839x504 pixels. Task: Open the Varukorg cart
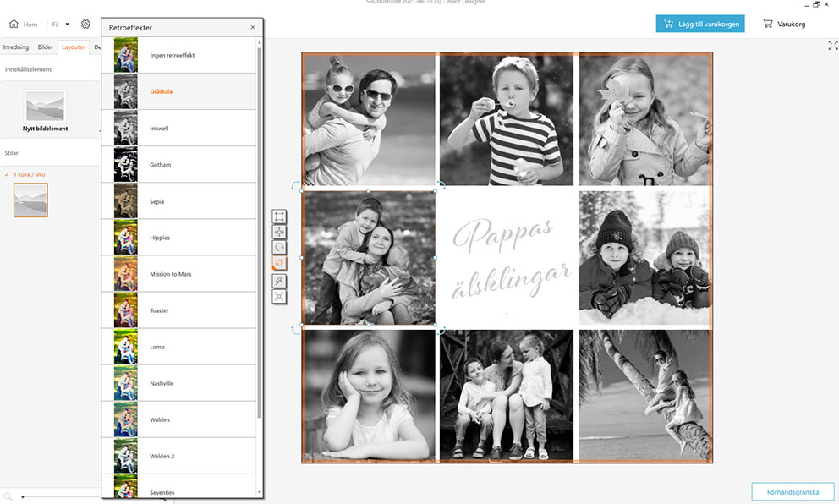[x=784, y=24]
